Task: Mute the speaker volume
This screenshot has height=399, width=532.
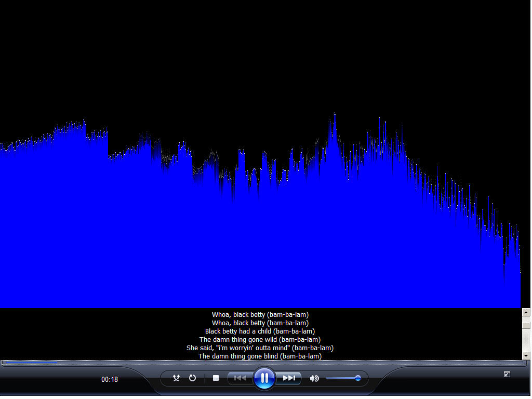Action: point(314,378)
